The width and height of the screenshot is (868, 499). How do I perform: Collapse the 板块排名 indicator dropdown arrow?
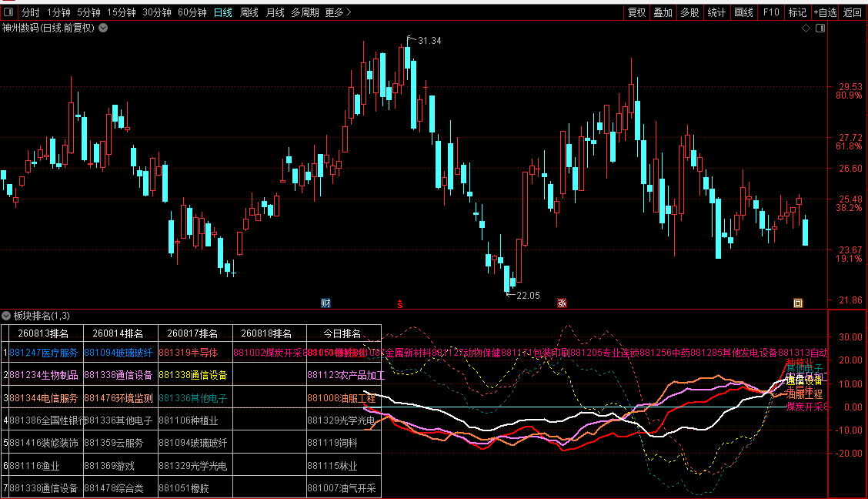click(6, 316)
